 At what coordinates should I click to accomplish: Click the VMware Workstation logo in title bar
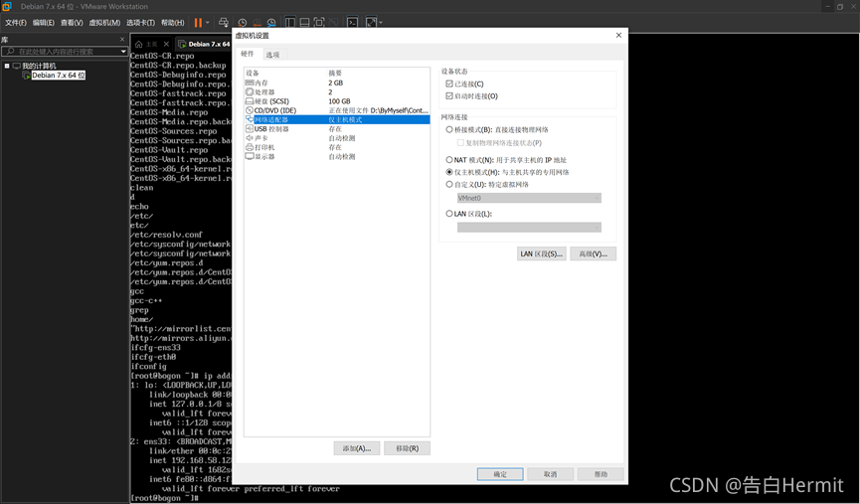(7, 7)
